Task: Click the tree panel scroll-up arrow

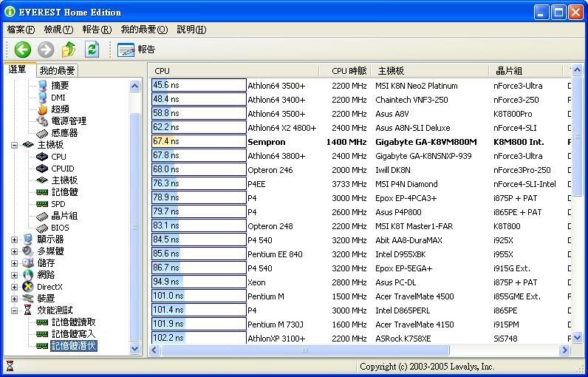Action: [x=134, y=86]
